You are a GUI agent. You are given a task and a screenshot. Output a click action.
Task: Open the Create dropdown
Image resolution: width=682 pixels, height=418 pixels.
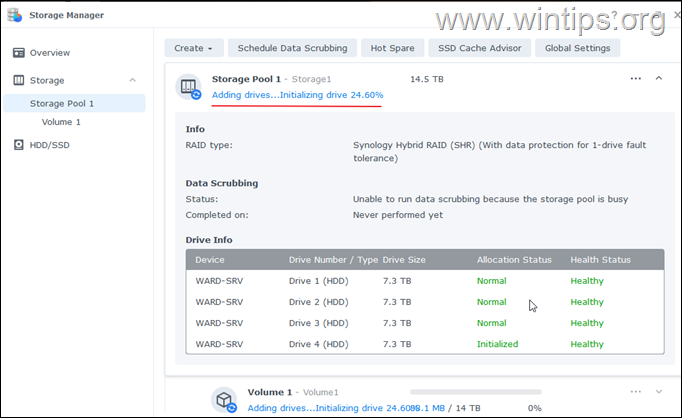[x=194, y=48]
